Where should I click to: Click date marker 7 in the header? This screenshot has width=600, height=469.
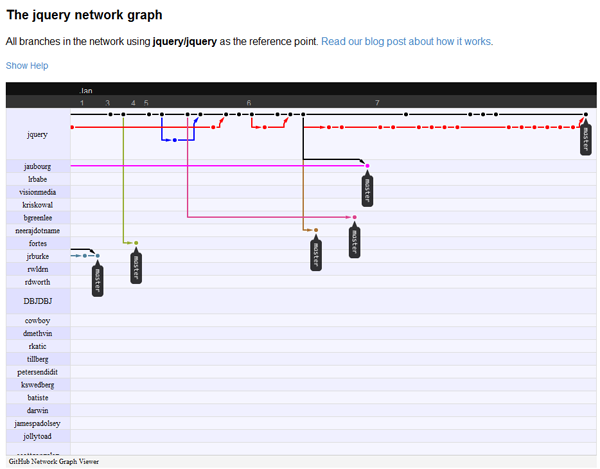(377, 103)
